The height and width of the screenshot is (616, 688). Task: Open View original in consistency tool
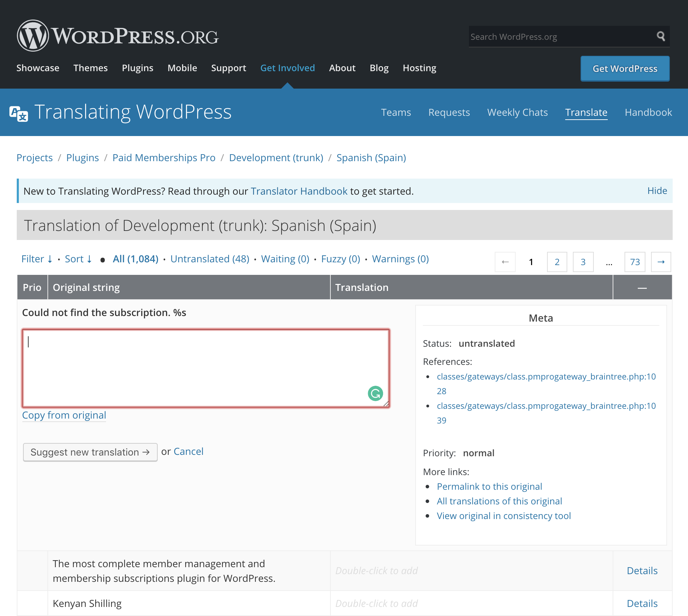click(x=504, y=516)
